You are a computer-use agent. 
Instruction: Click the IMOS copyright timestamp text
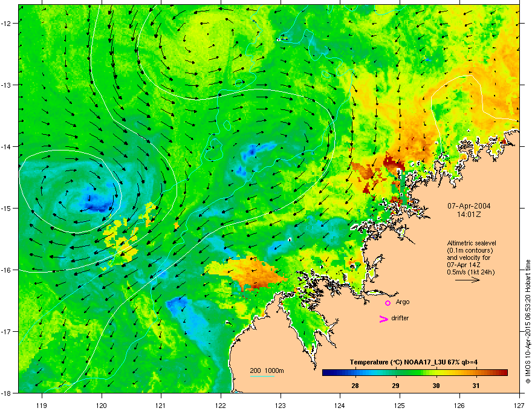point(528,321)
